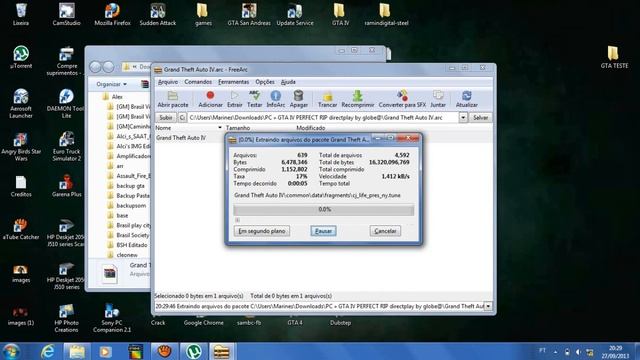Open the Opções menu
640x360 pixels.
point(265,82)
